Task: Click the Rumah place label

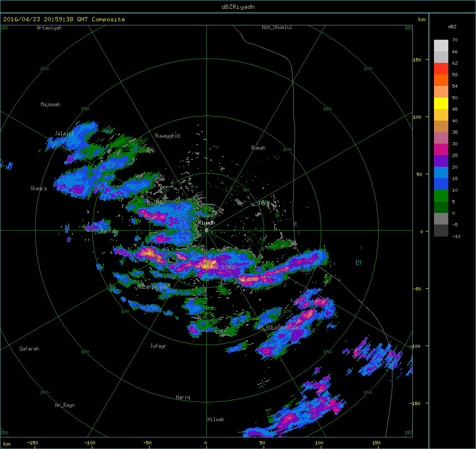Action: [258, 148]
